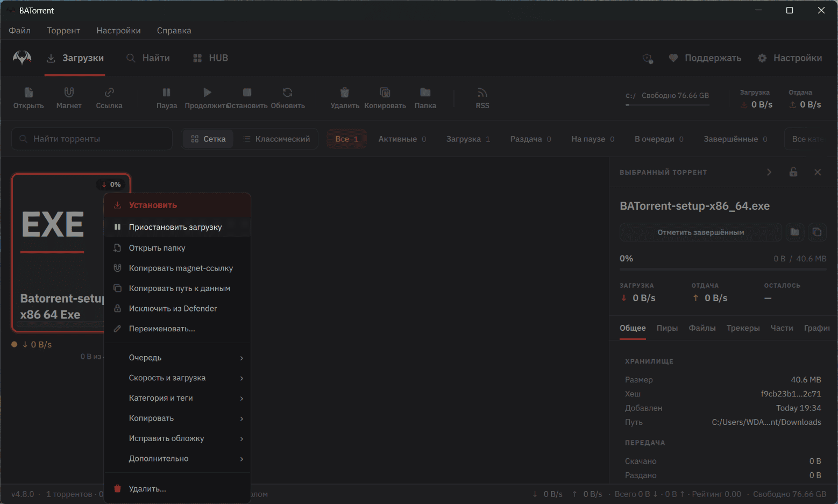Open the Части details tab
This screenshot has height=504, width=838.
(782, 328)
